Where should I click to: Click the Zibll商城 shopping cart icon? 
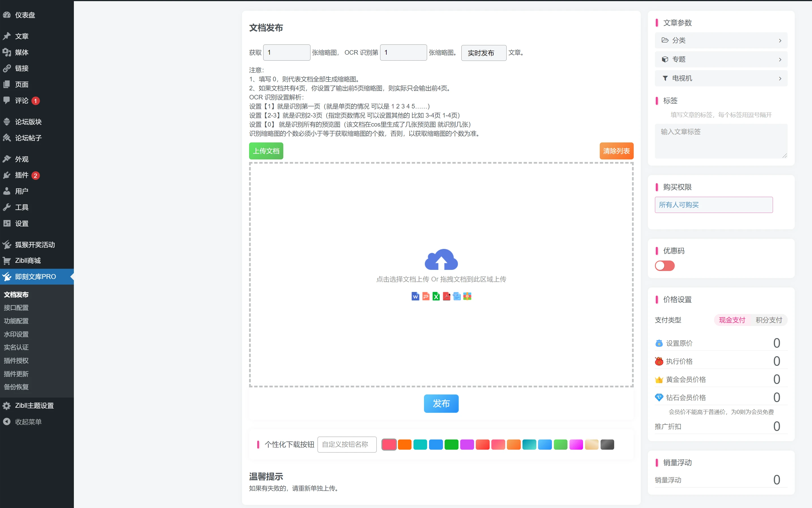7,261
